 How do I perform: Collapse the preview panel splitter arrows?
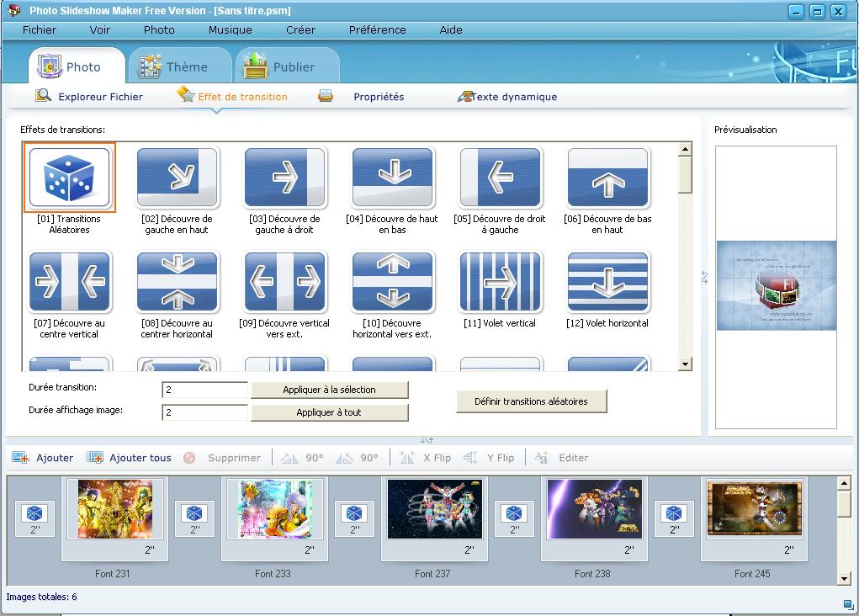705,279
